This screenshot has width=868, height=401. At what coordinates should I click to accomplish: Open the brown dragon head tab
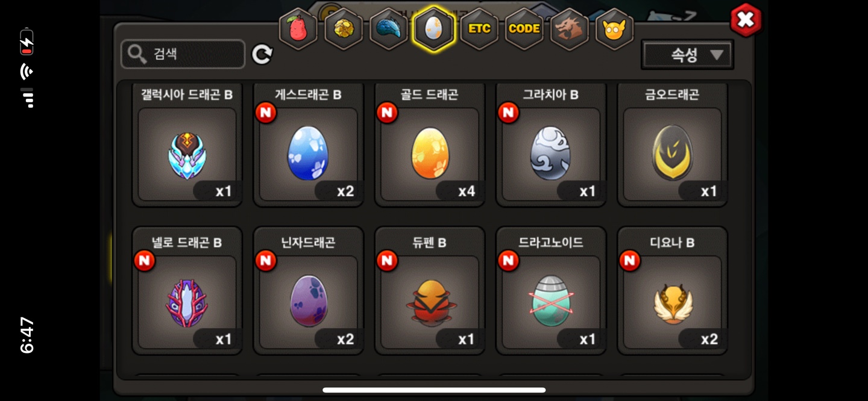[570, 29]
